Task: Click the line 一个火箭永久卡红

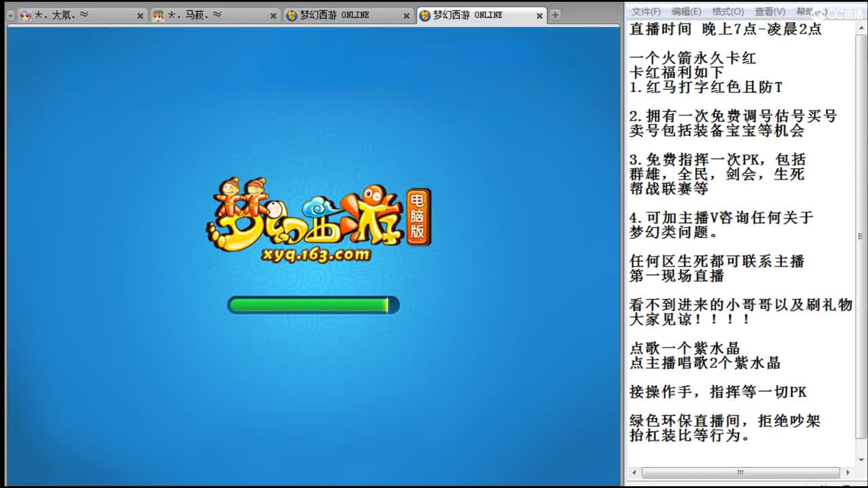Action: pos(692,58)
